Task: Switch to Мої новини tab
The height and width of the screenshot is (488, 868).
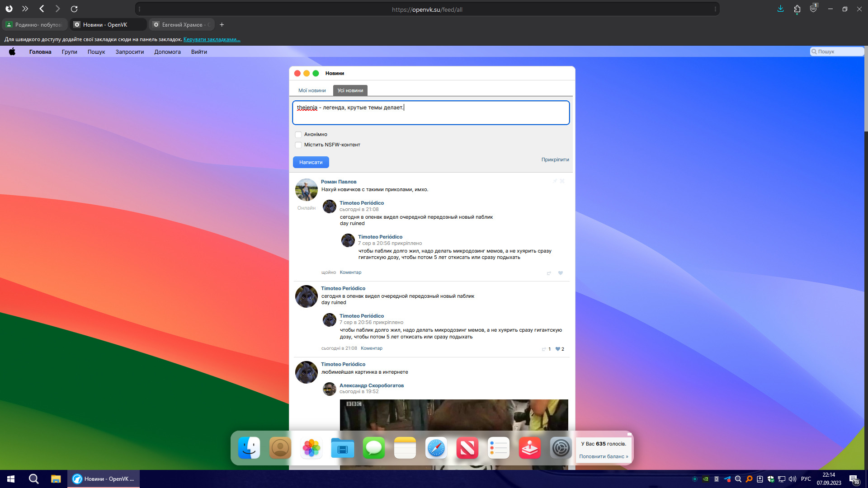Action: 312,90
